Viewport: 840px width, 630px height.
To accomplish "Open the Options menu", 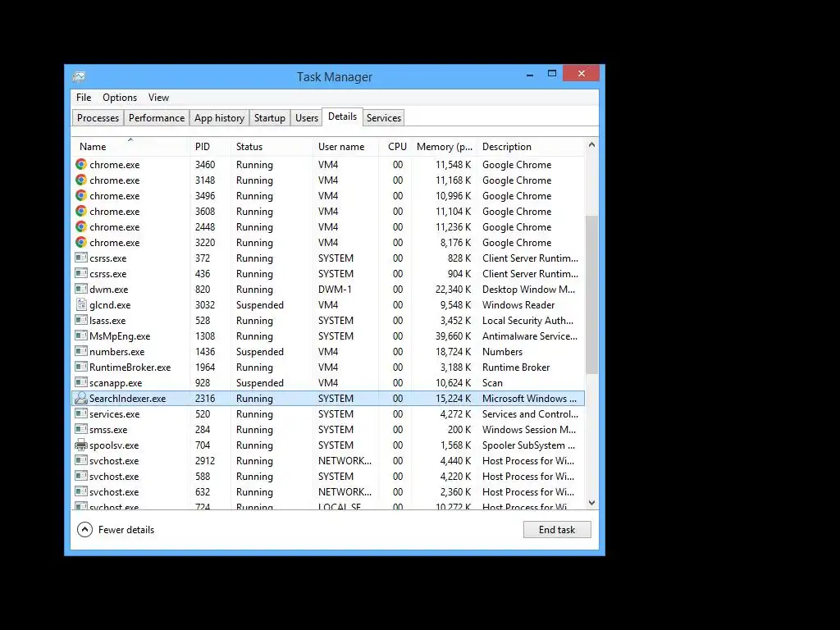I will point(120,98).
